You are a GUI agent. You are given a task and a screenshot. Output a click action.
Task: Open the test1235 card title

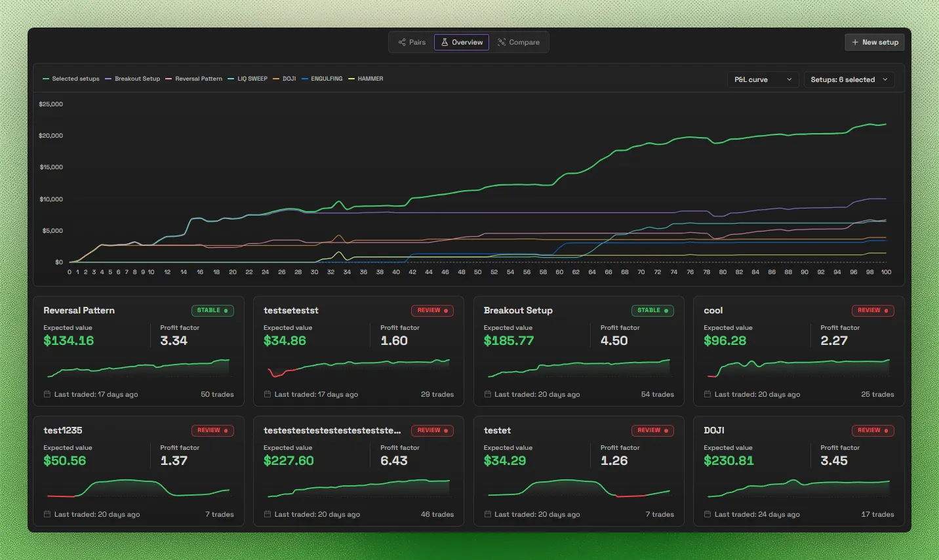(x=63, y=430)
